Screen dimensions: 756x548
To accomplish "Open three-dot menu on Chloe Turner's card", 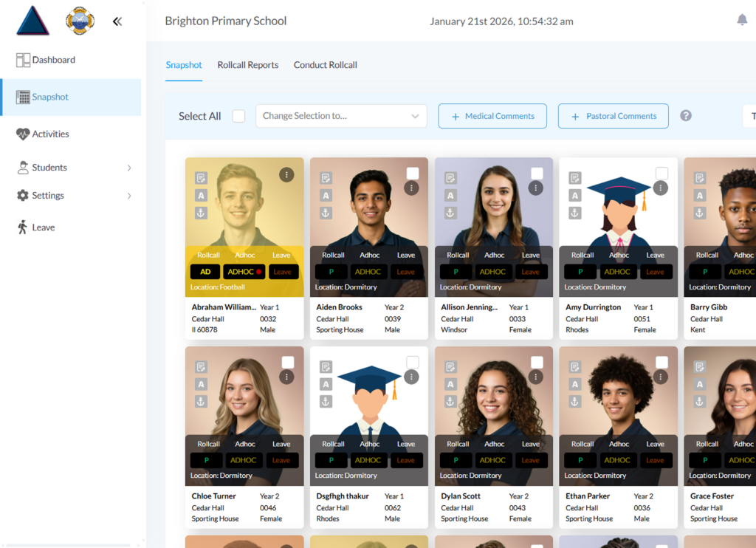I will click(x=287, y=377).
